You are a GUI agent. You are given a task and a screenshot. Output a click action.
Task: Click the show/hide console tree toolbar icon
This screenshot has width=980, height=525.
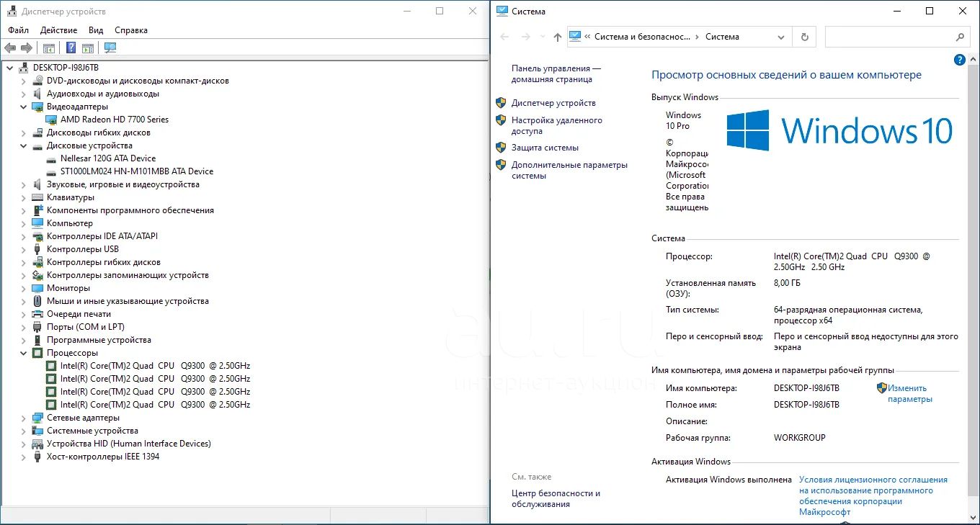point(49,48)
